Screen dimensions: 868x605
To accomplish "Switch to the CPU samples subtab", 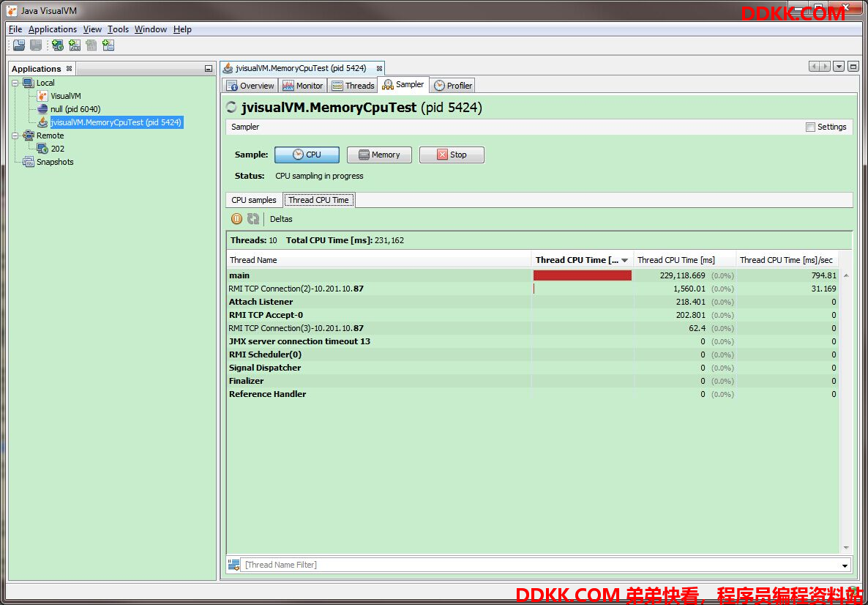I will click(253, 200).
